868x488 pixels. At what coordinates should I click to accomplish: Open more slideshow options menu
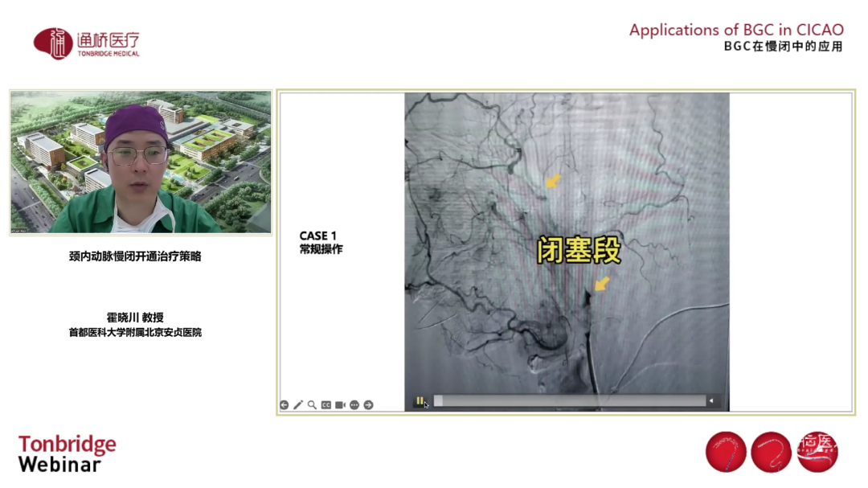354,405
